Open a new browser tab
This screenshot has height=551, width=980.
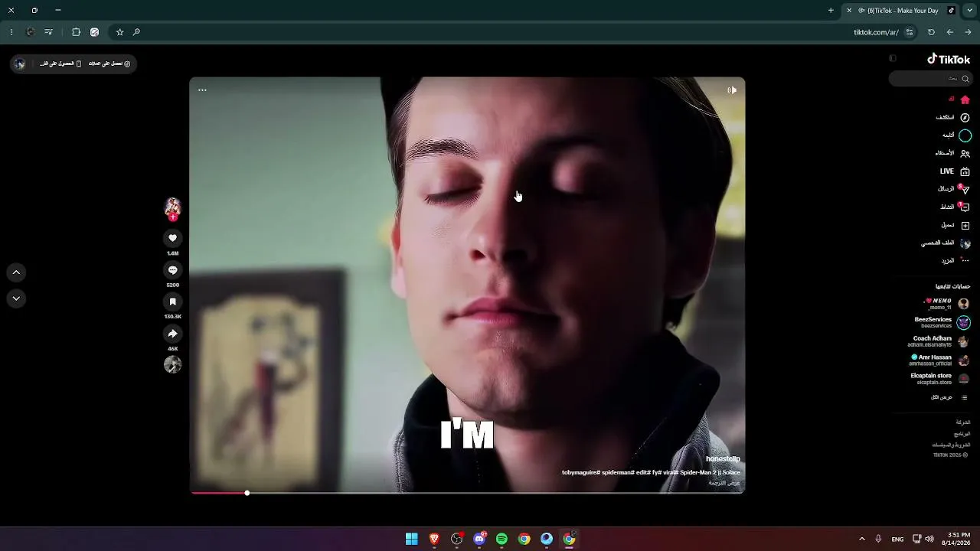click(831, 11)
